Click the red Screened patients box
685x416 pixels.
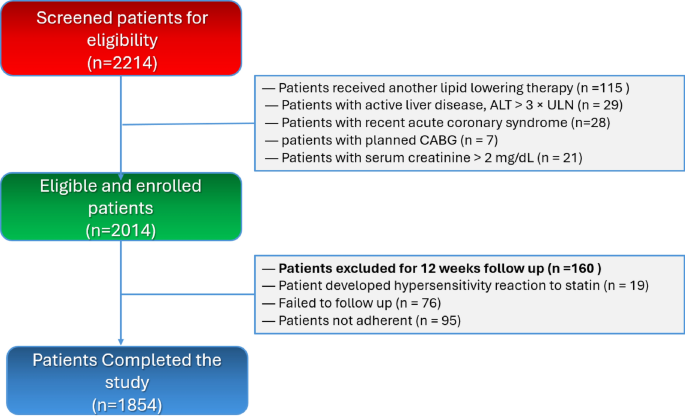coord(121,37)
